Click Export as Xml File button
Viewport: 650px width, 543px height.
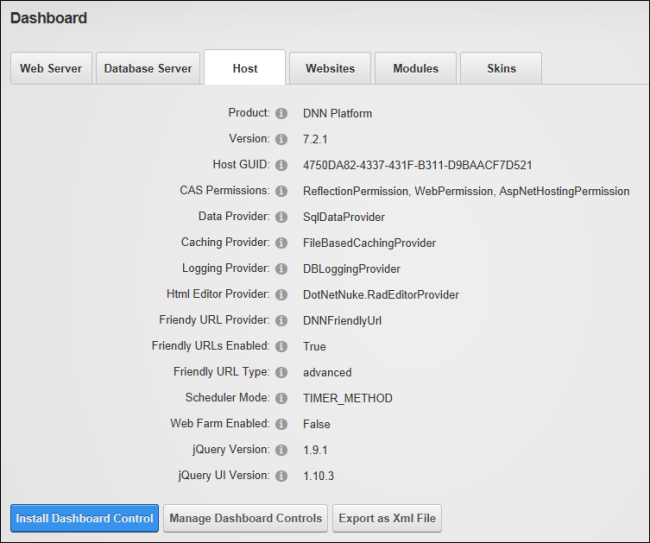[387, 518]
